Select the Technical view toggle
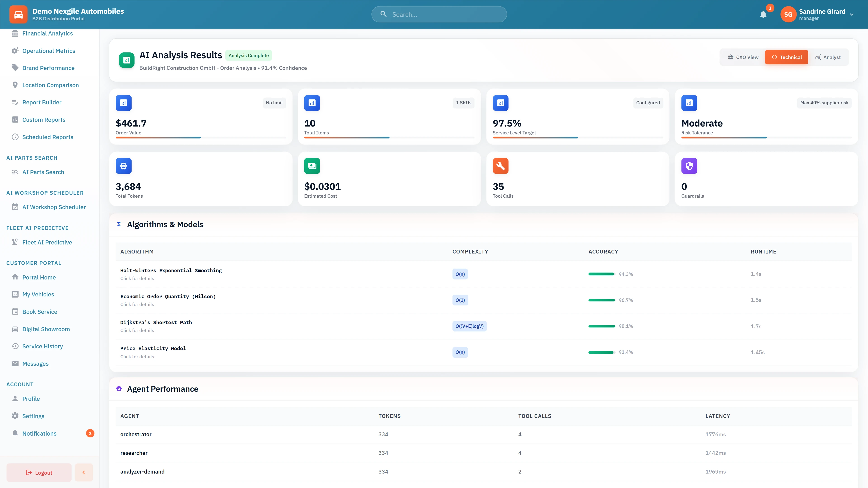Viewport: 868px width, 488px height. (x=786, y=57)
